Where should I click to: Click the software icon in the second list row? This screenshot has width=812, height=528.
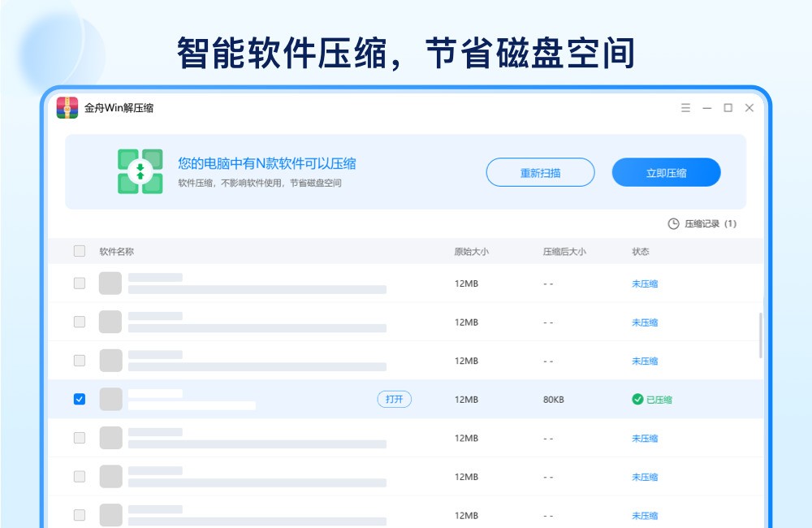(110, 322)
